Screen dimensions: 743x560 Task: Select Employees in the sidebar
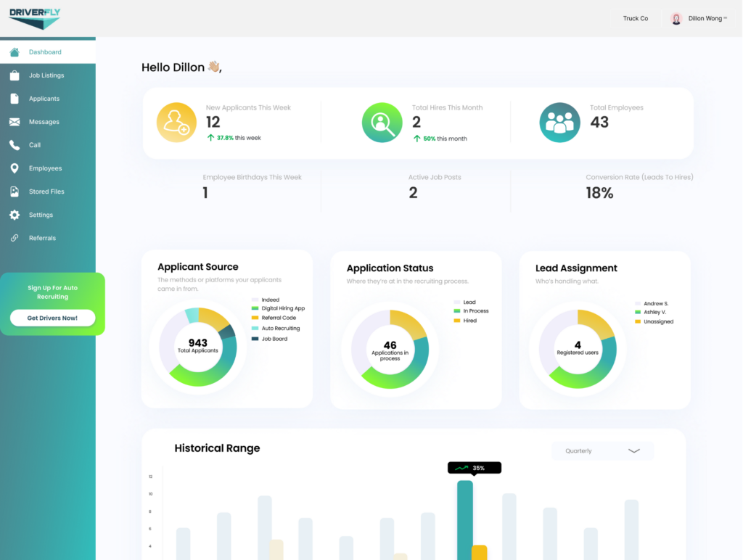click(x=47, y=168)
